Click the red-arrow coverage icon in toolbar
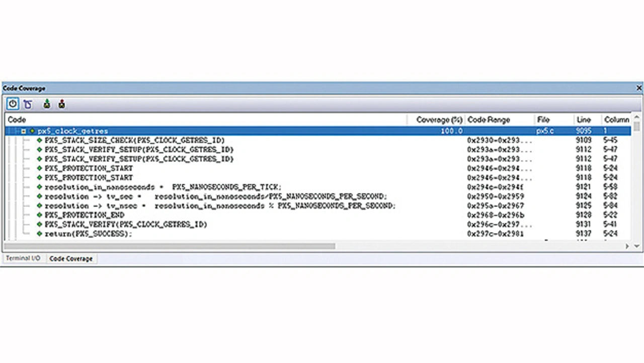Screen dimensions: 644x363 coord(61,104)
